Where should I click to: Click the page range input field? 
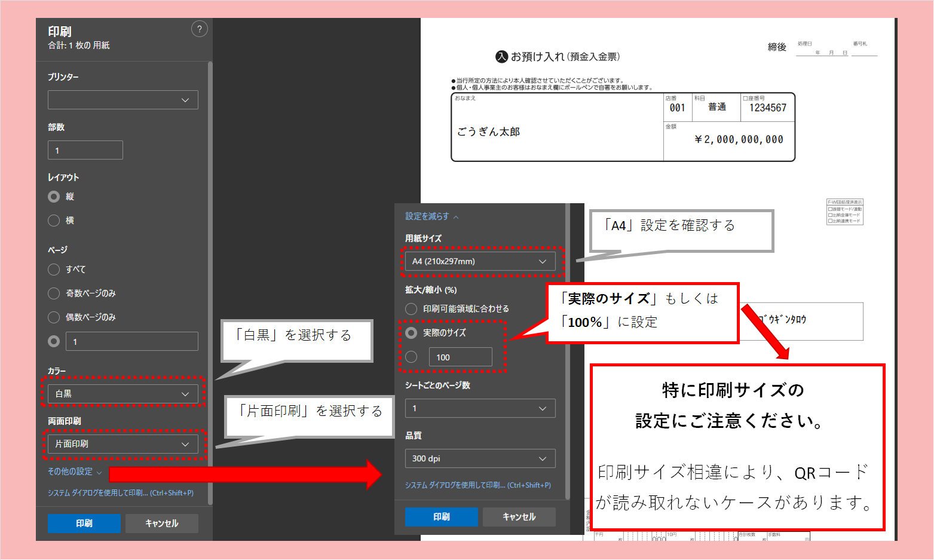[132, 341]
